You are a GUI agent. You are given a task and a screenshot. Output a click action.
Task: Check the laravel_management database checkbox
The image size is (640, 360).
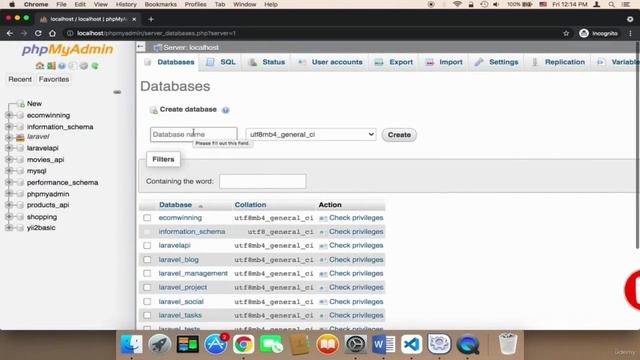click(x=147, y=273)
